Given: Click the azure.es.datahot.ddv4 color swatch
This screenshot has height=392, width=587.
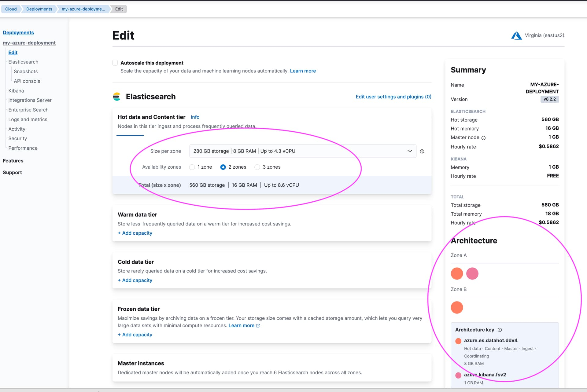Looking at the screenshot, I should (x=458, y=340).
